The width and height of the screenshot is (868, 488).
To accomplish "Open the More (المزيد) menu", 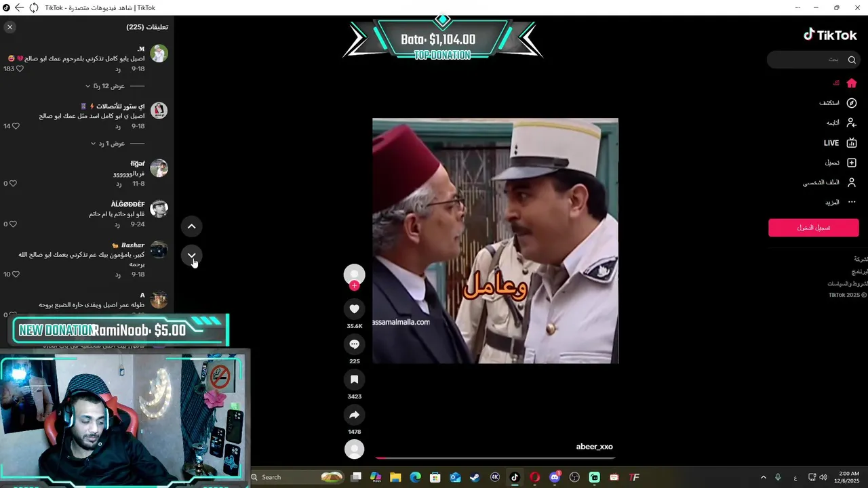I will click(x=840, y=202).
